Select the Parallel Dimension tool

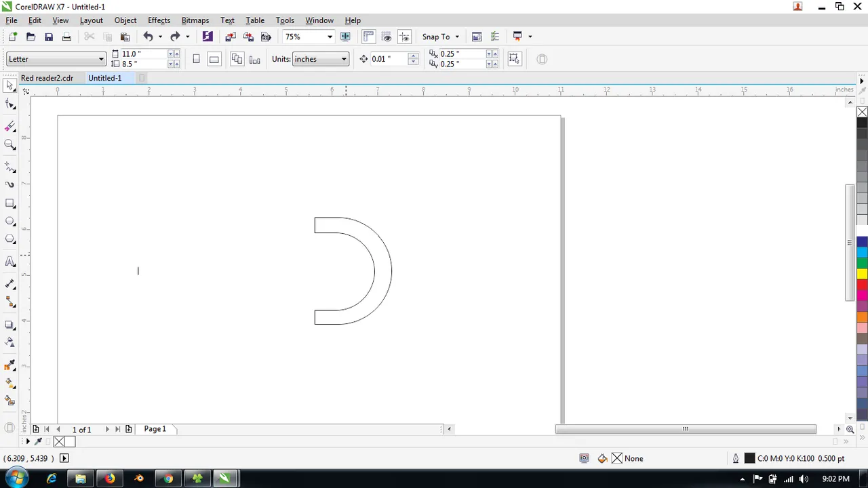(9, 284)
